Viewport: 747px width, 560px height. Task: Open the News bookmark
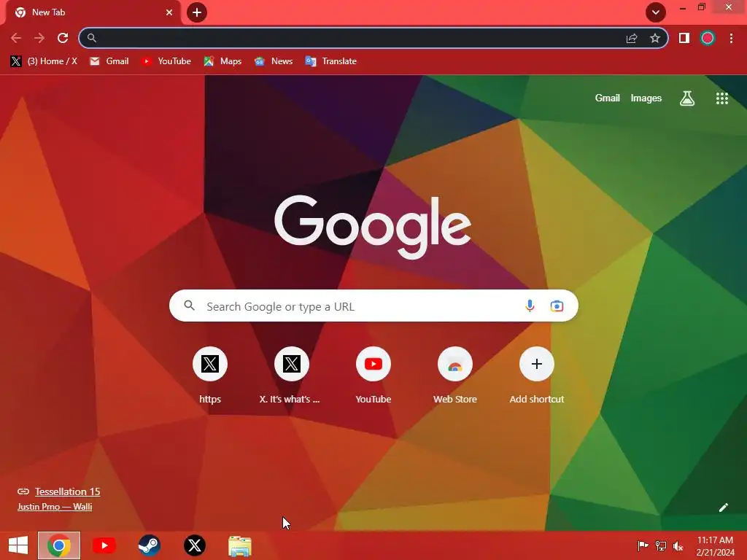pos(274,61)
